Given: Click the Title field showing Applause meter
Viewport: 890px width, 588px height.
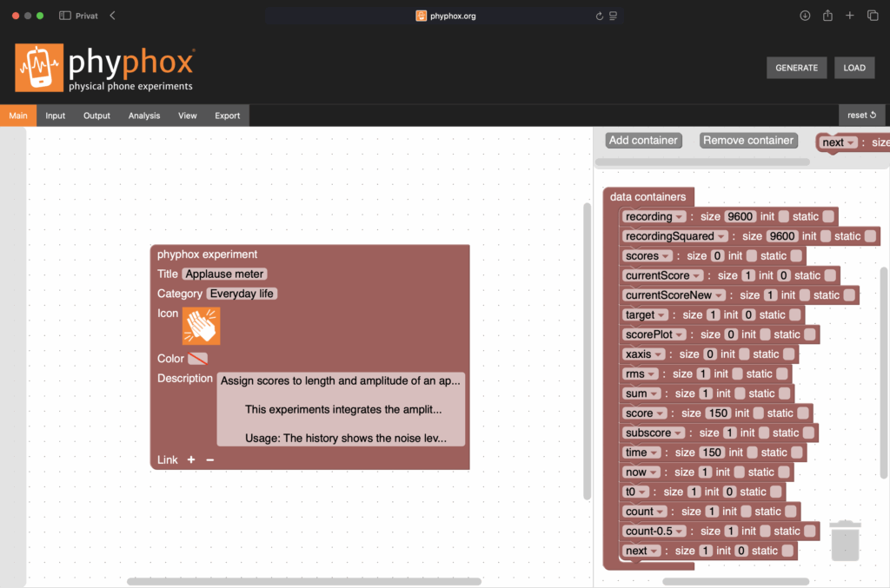Looking at the screenshot, I should [223, 274].
